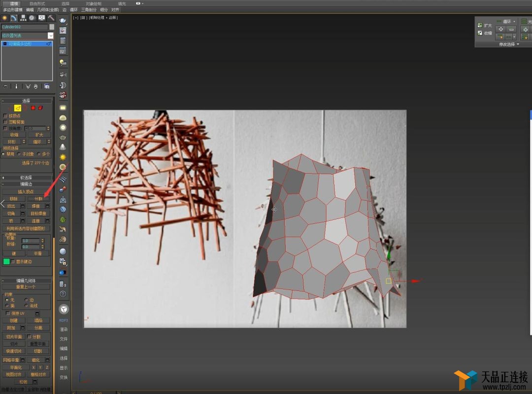Click the green hard edge color swatch
This screenshot has width=532, height=394.
(x=6, y=261)
